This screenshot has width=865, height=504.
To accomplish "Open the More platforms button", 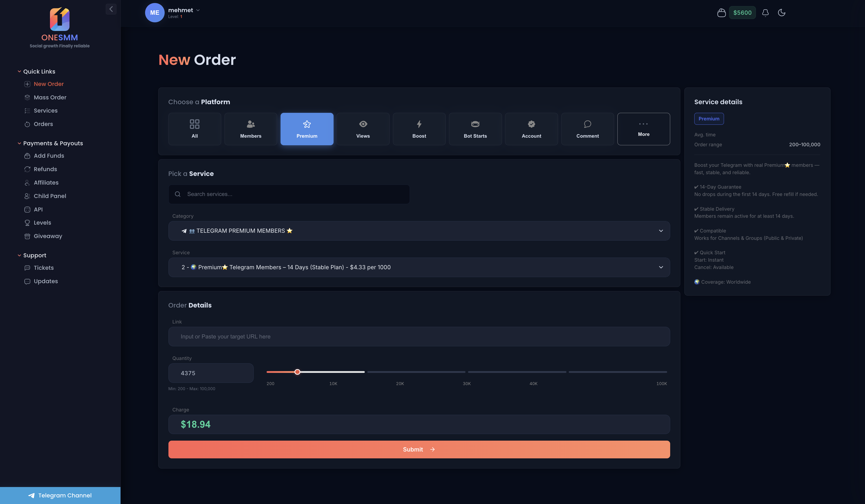I will [x=644, y=129].
